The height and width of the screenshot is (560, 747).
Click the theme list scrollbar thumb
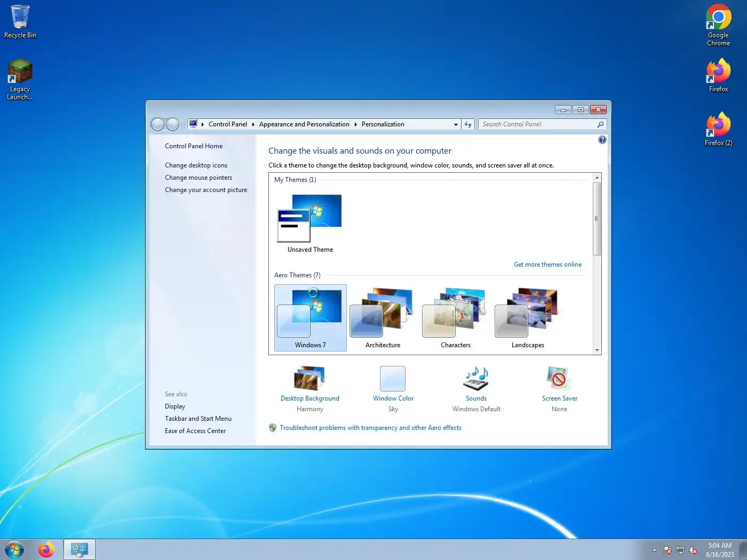click(x=597, y=219)
